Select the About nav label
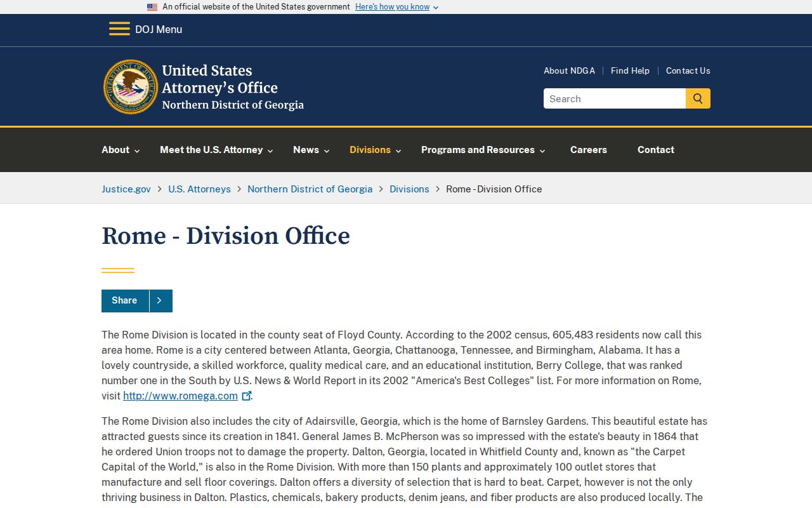812x508 pixels. pos(115,150)
